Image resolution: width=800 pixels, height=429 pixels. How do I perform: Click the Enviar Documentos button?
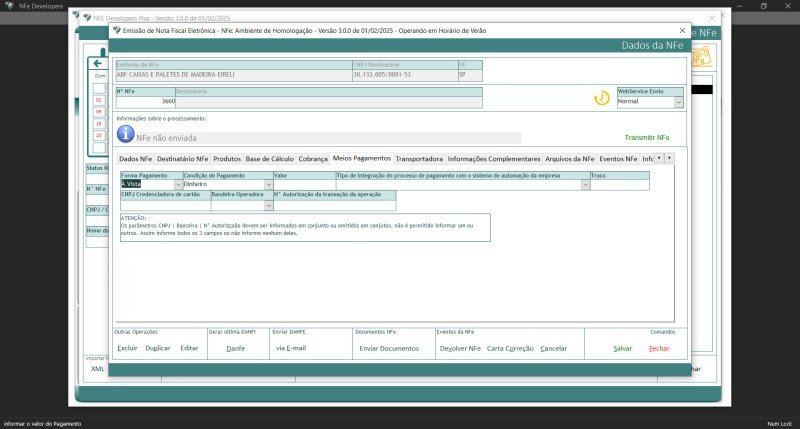pyautogui.click(x=387, y=348)
